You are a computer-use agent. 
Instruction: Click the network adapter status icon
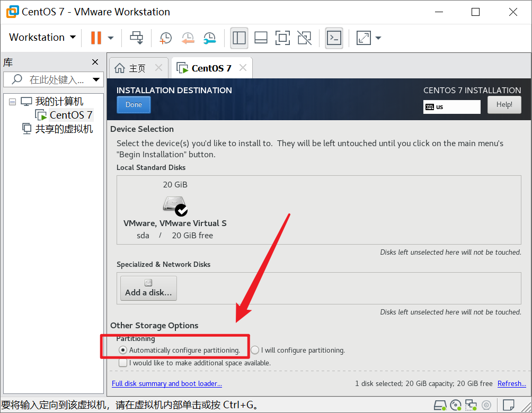point(471,405)
